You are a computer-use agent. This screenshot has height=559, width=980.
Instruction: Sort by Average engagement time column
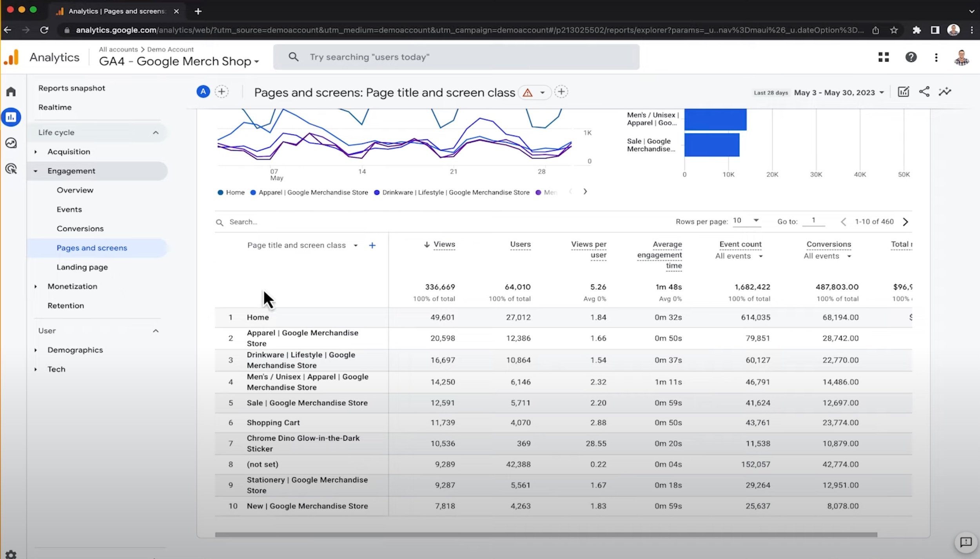click(659, 255)
